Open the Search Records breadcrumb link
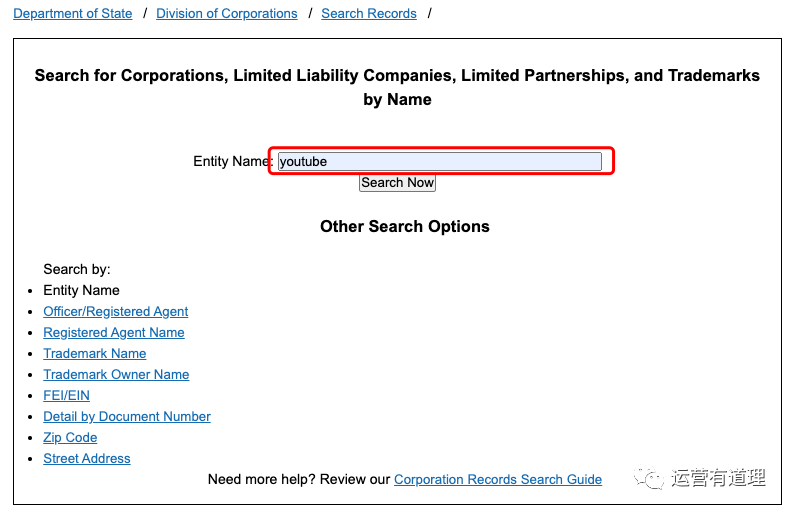Image resolution: width=791 pixels, height=512 pixels. 369,14
